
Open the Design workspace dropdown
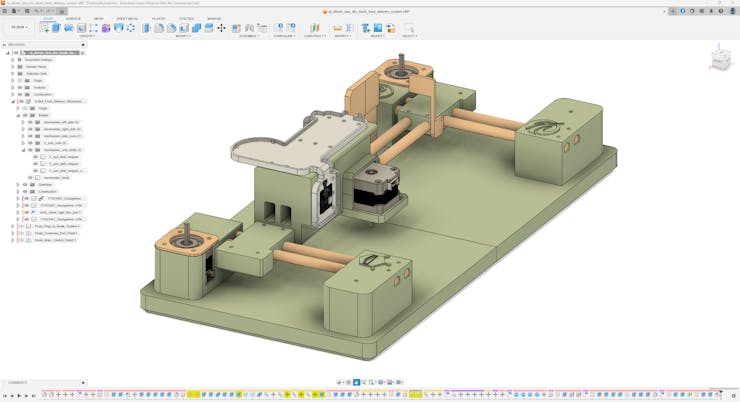19,27
